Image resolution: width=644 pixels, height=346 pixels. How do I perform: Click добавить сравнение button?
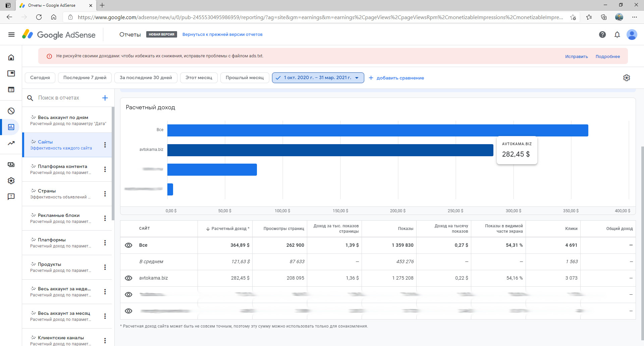click(396, 78)
